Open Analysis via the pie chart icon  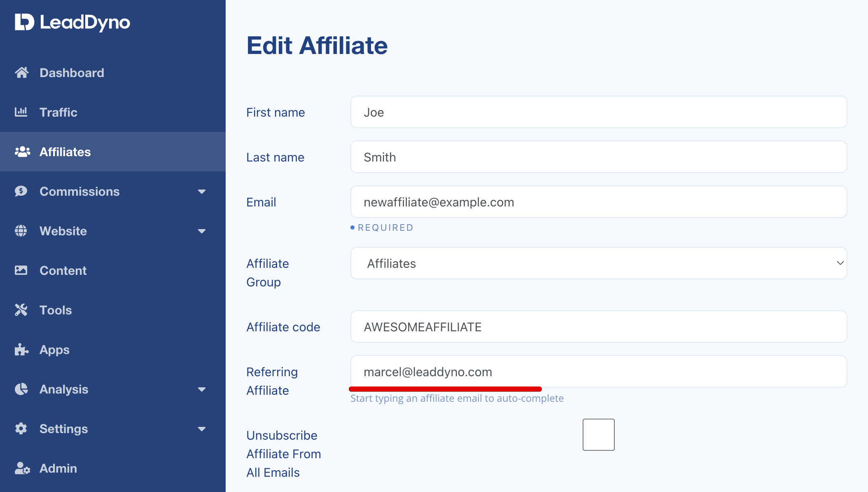(21, 389)
